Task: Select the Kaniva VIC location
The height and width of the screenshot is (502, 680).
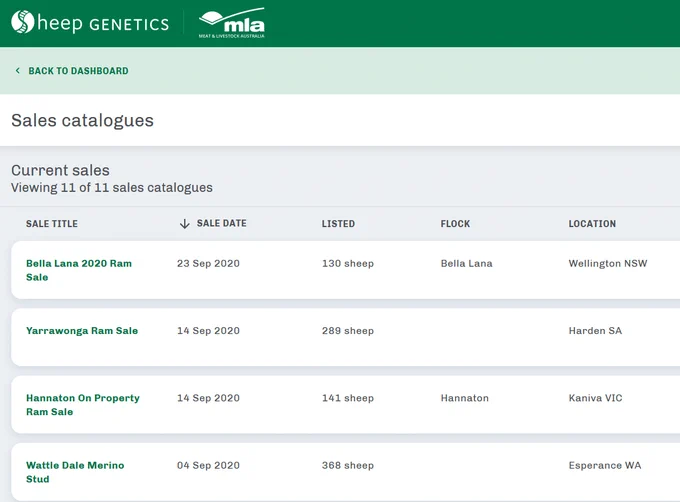Action: click(595, 398)
